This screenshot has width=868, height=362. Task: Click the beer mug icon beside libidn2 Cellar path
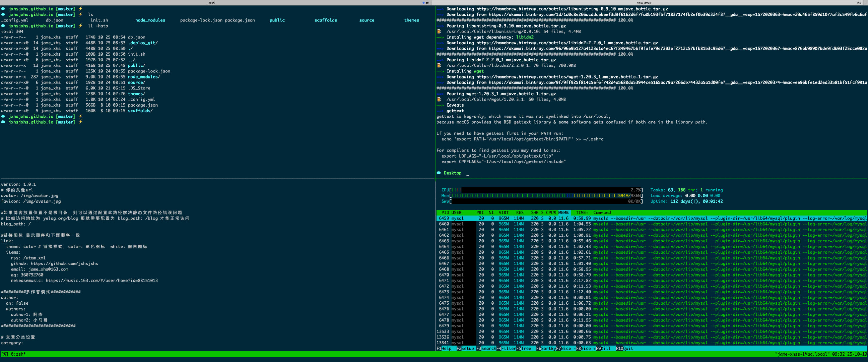439,65
